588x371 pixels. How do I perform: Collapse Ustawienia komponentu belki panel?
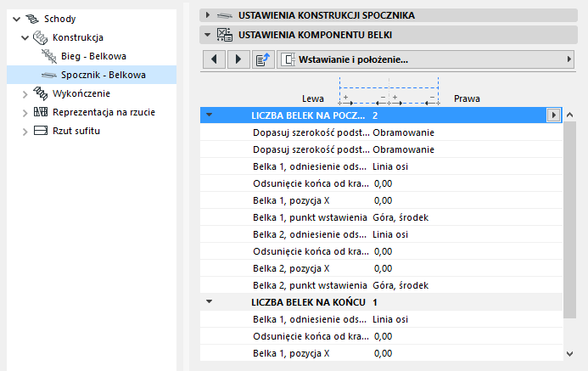pyautogui.click(x=207, y=35)
